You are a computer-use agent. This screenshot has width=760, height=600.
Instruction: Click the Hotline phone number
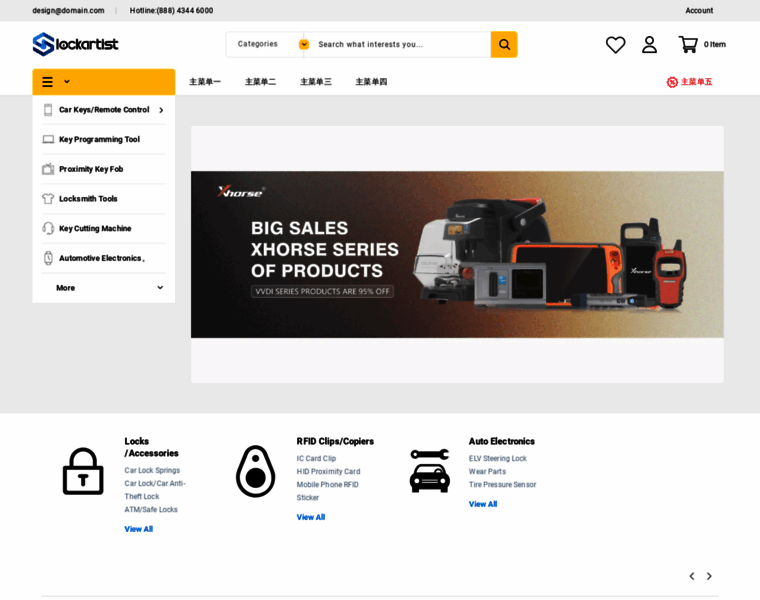(171, 11)
